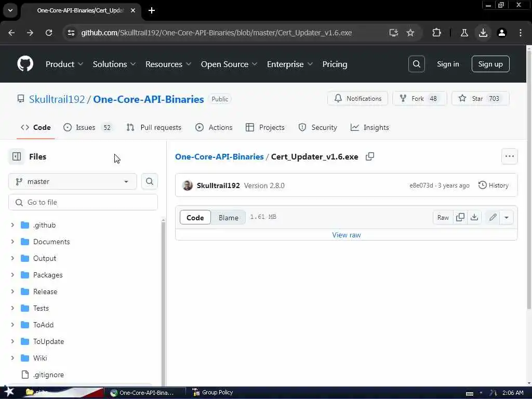Copy file path with the copy path icon
This screenshot has height=399, width=532.
(x=370, y=156)
